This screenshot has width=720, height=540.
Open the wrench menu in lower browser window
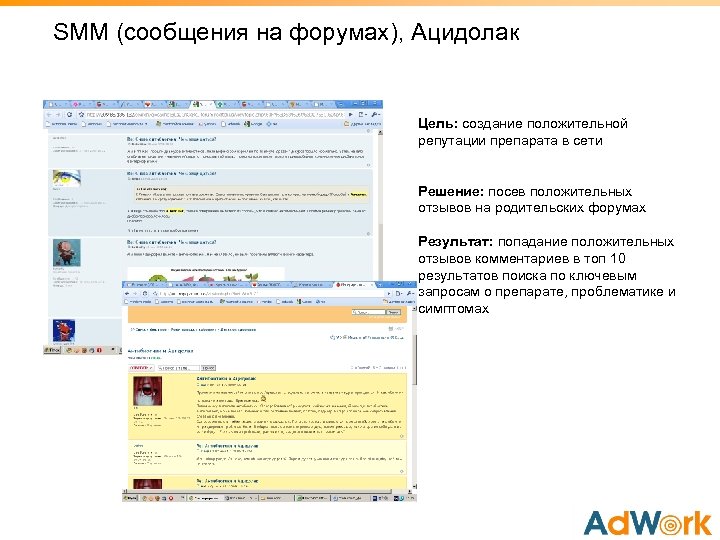point(411,293)
